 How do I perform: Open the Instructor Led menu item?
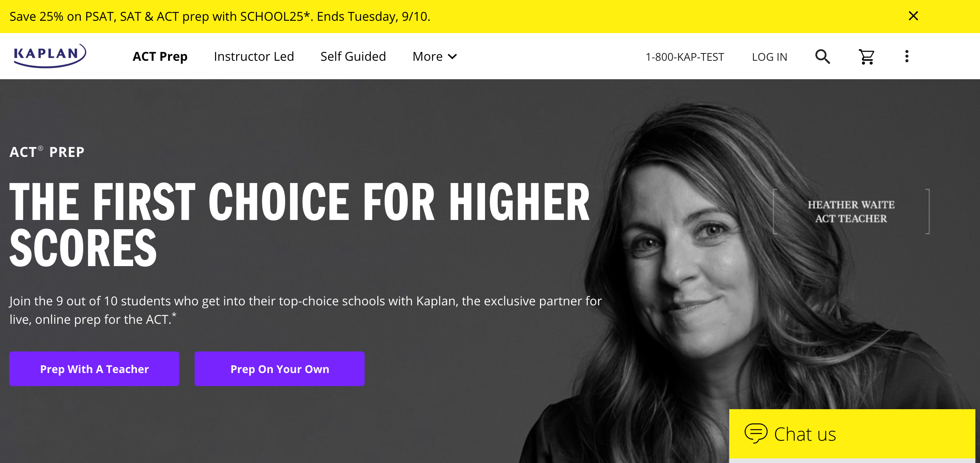[x=254, y=57]
